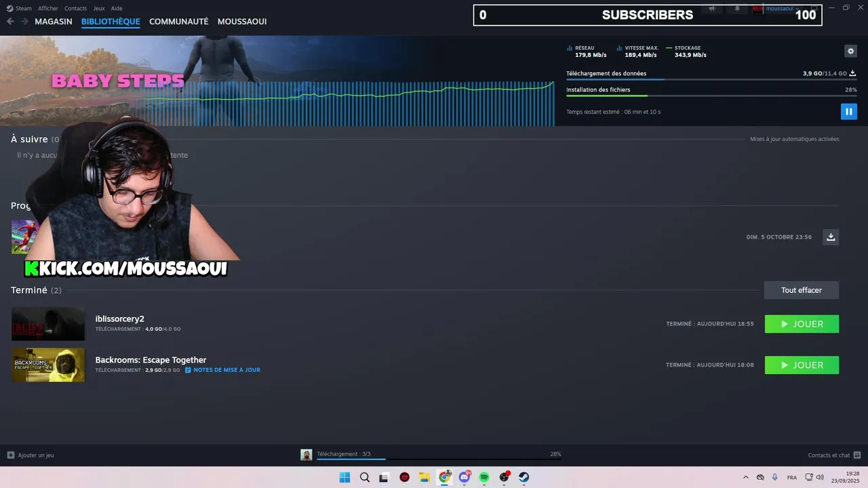Image resolution: width=868 pixels, height=488 pixels.
Task: Click the microphone icon in the system tray
Action: tap(774, 477)
